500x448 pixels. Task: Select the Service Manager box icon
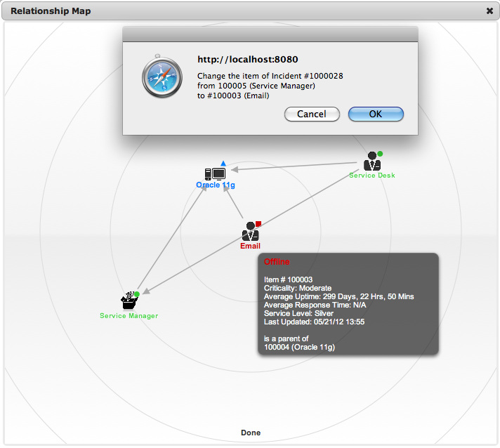129,301
